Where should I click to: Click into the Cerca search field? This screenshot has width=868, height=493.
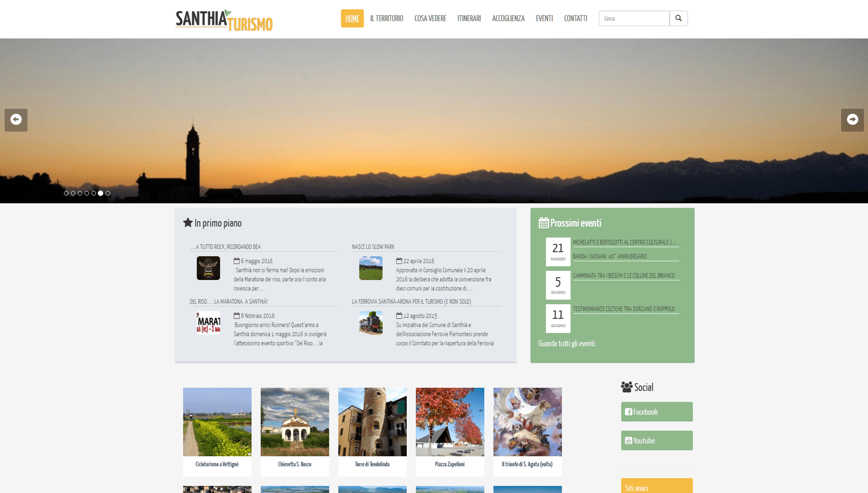tap(634, 18)
